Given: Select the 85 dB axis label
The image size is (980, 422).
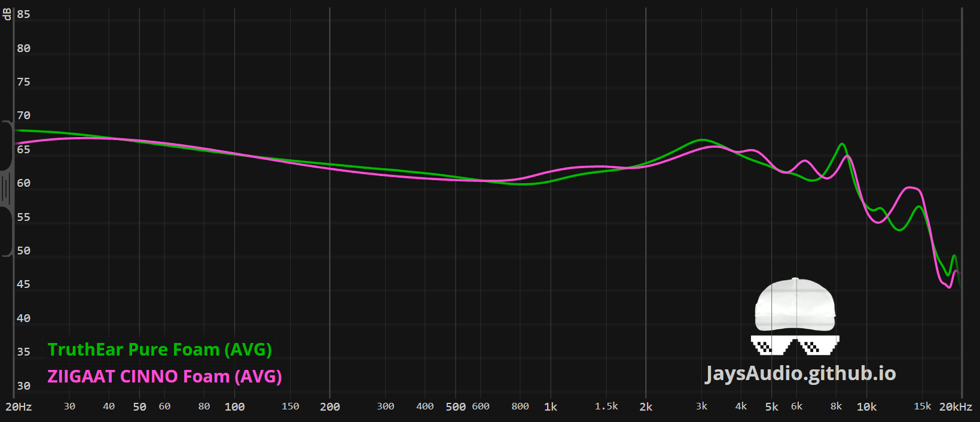Looking at the screenshot, I should (23, 14).
